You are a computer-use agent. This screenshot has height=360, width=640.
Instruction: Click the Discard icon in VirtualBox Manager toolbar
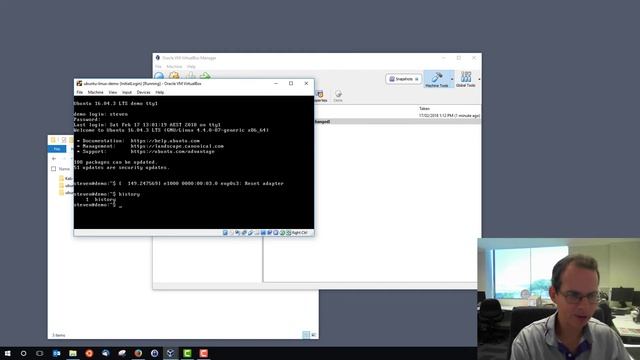click(190, 76)
